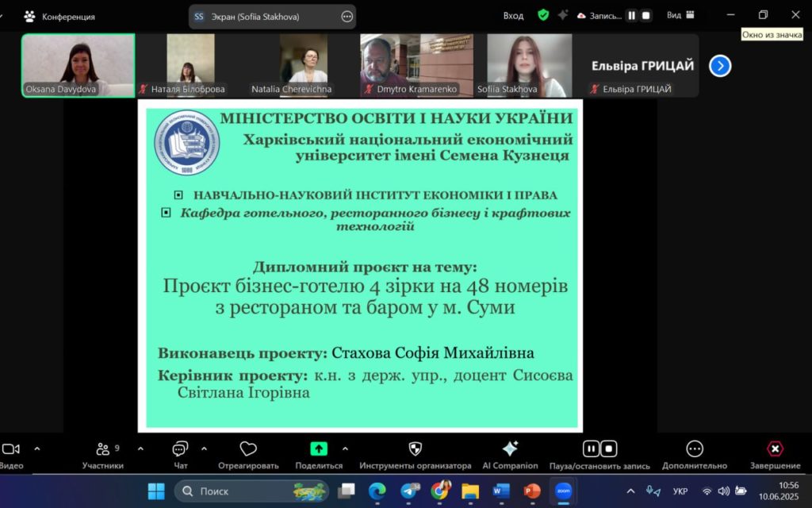Expand the chevron next to Участники

pyautogui.click(x=140, y=448)
